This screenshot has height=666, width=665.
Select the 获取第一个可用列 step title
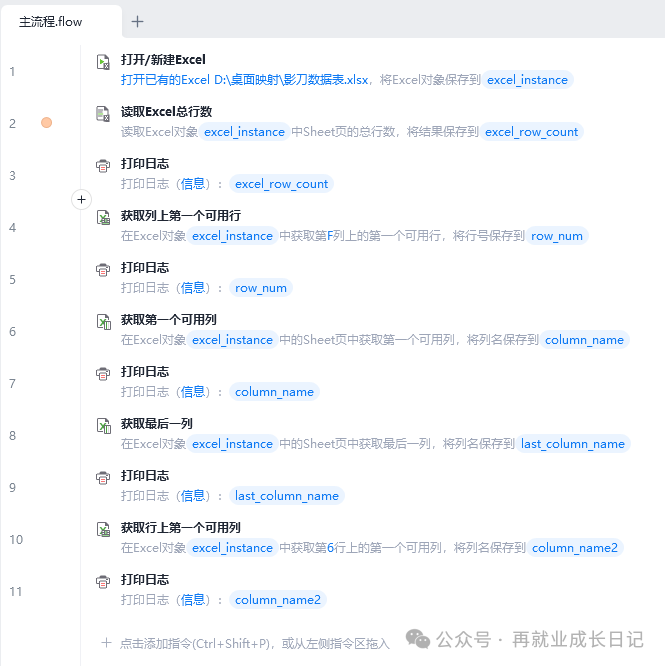(169, 320)
